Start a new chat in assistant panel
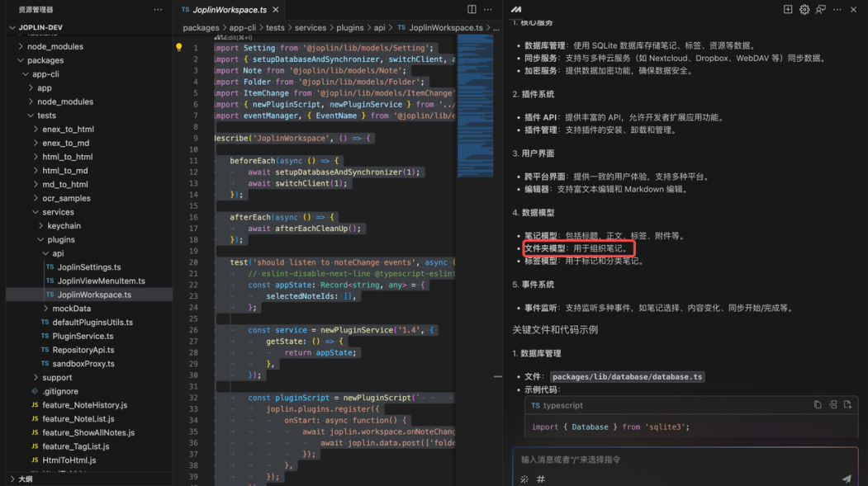The width and height of the screenshot is (868, 486). tap(788, 10)
